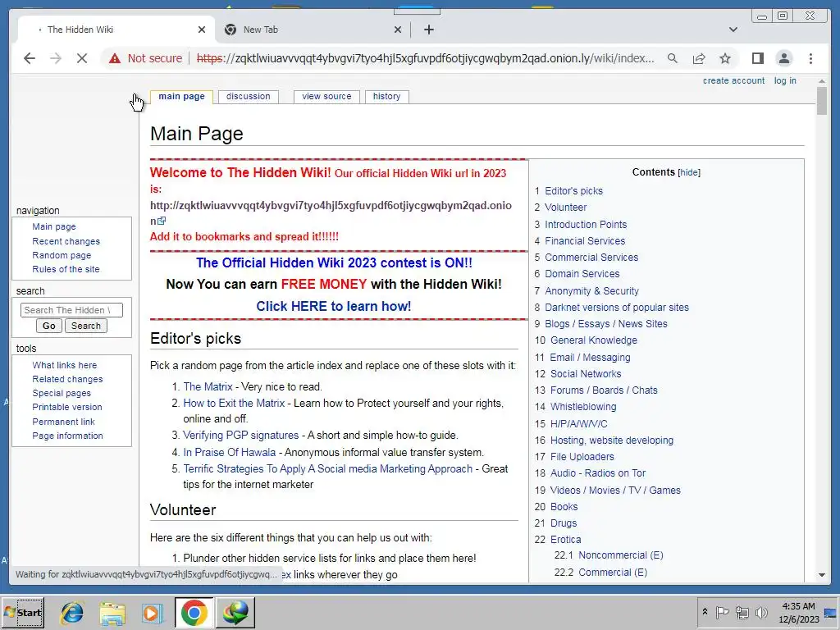Show hidden system tray icons
The height and width of the screenshot is (630, 840).
[705, 611]
